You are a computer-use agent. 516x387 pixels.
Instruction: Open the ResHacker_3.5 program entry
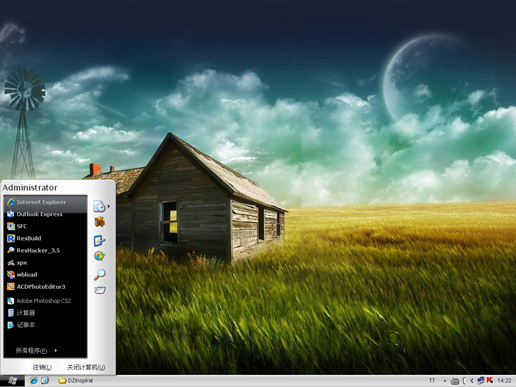45,250
